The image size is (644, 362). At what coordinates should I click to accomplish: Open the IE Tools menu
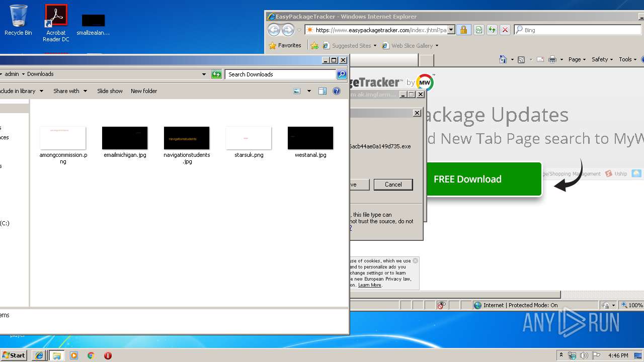tap(627, 59)
